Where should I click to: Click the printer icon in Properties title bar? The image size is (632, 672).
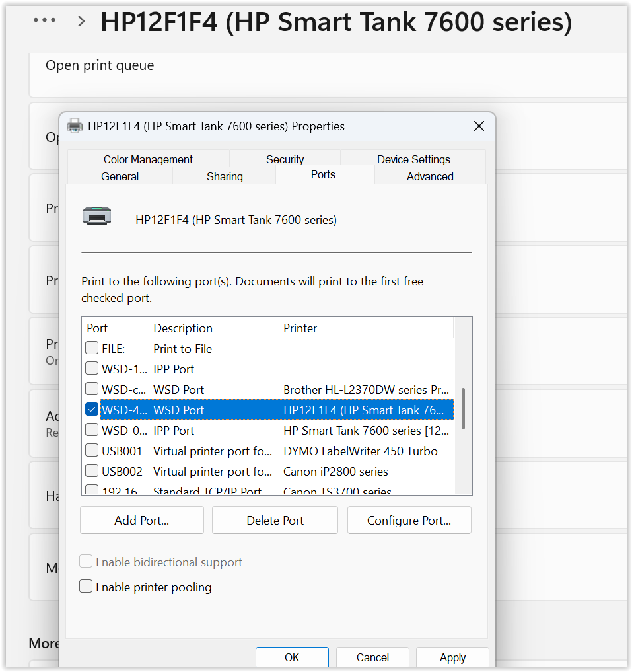pos(75,126)
